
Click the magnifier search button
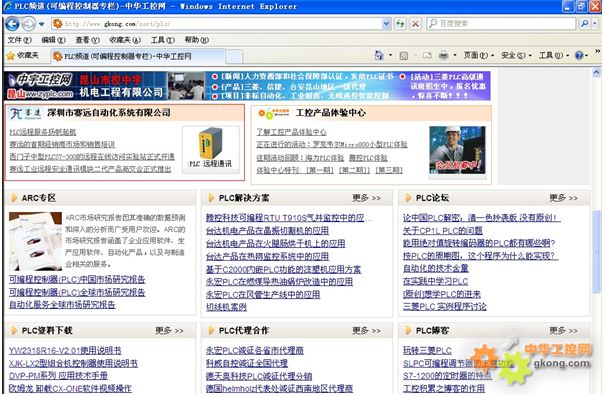584,24
